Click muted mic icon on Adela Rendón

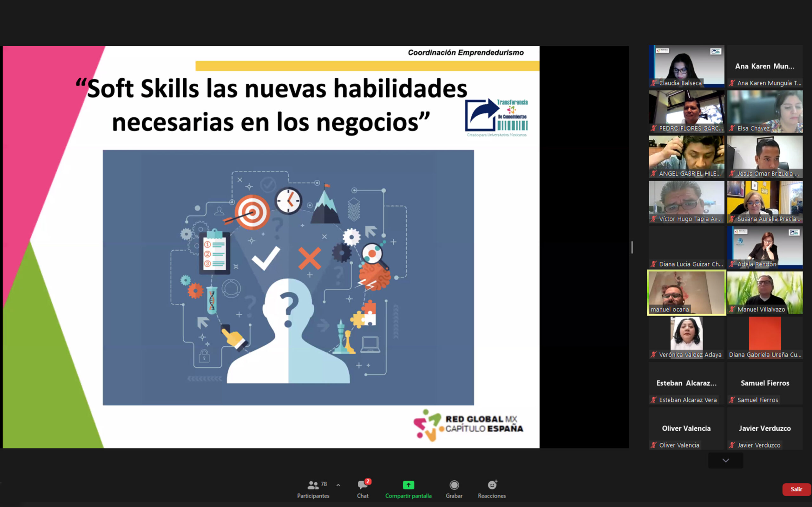732,264
